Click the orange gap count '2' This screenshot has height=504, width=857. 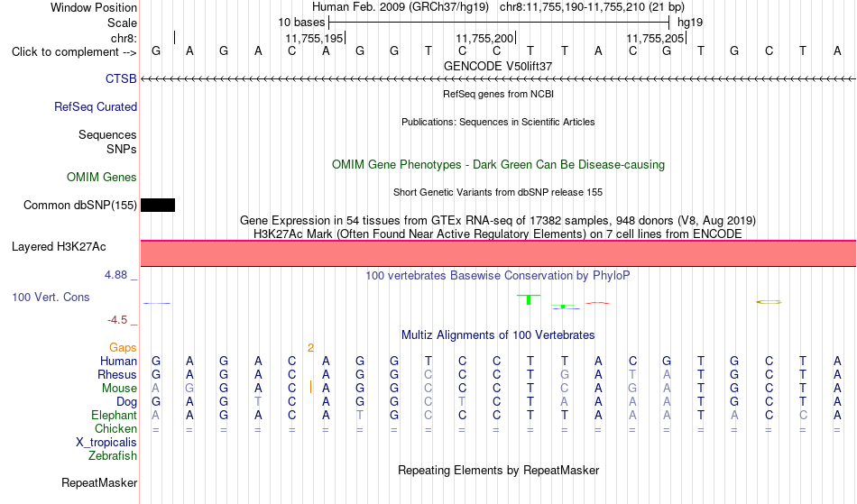point(310,348)
